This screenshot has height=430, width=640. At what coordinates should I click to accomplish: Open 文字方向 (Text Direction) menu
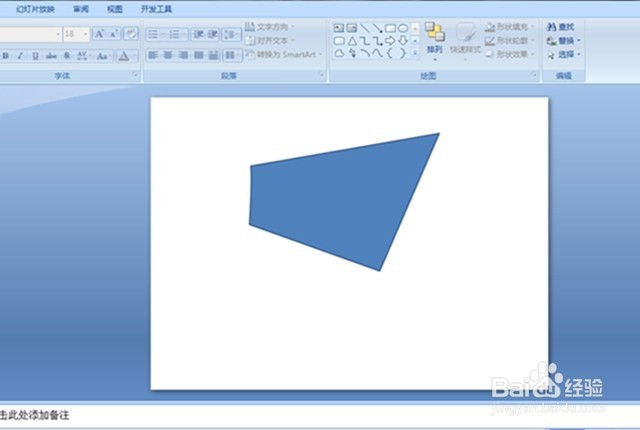click(x=269, y=27)
